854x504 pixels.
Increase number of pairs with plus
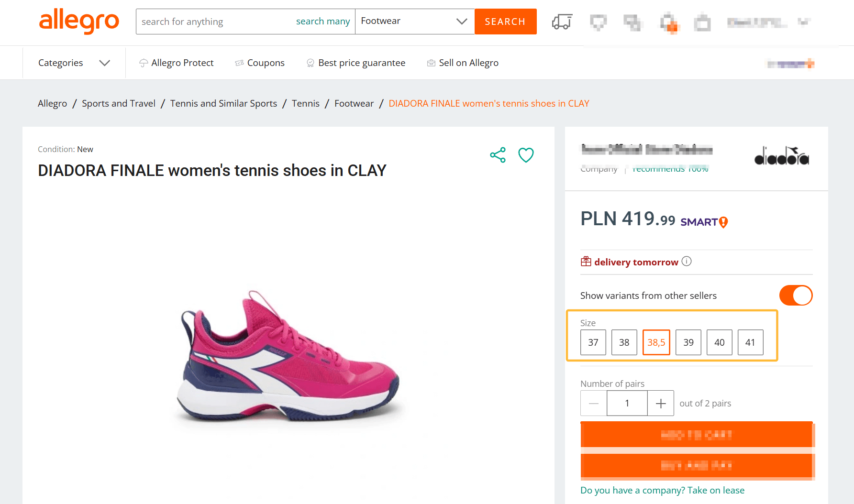pyautogui.click(x=661, y=403)
